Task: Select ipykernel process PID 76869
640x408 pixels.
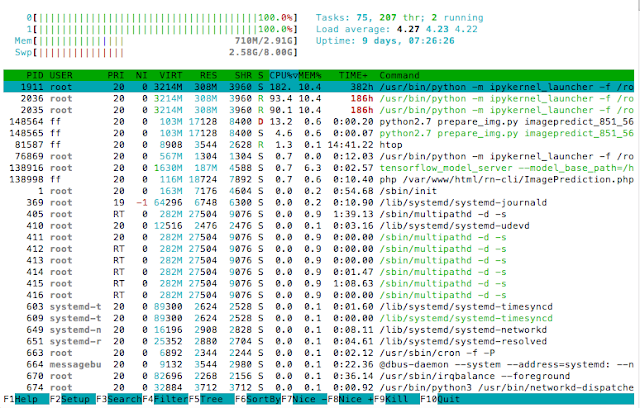Action: click(318, 156)
